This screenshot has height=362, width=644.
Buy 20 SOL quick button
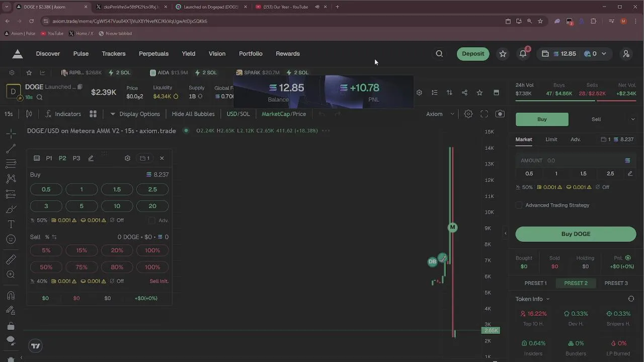coord(152,206)
